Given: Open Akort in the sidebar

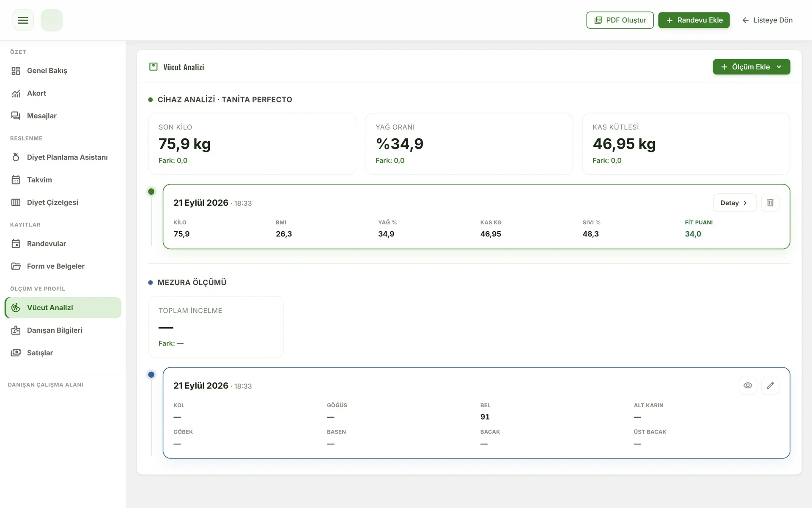Looking at the screenshot, I should pos(63,93).
